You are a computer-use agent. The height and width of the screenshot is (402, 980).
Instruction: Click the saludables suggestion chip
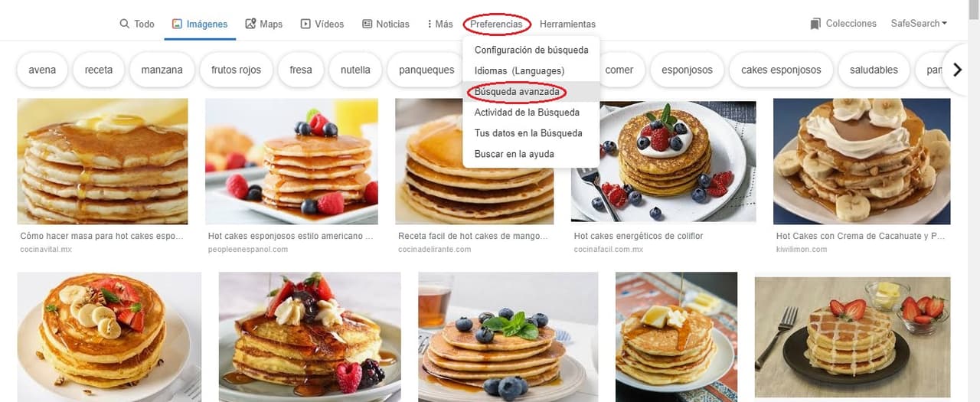pos(874,70)
